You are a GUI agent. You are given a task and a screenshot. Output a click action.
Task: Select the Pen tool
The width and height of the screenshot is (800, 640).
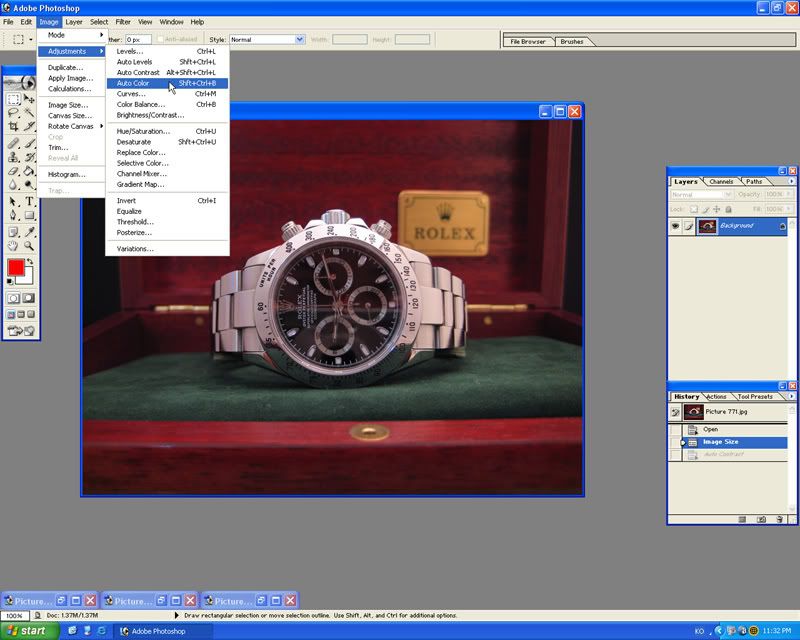tap(14, 215)
